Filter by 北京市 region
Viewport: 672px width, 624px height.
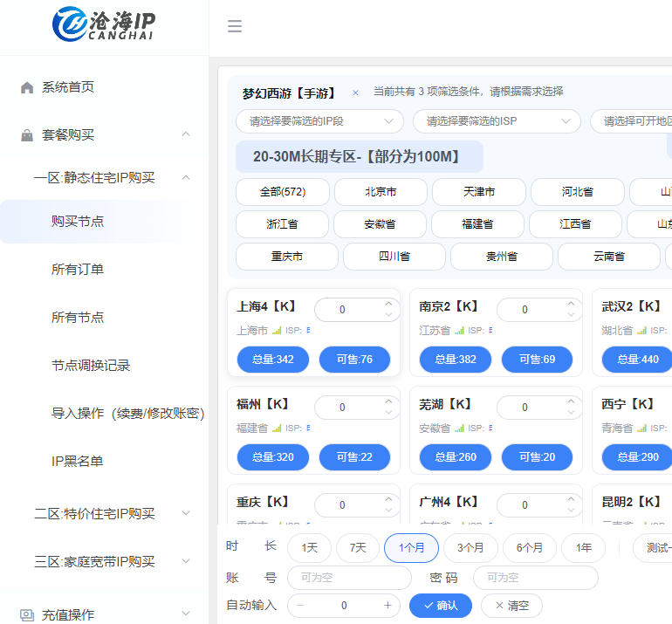[381, 192]
